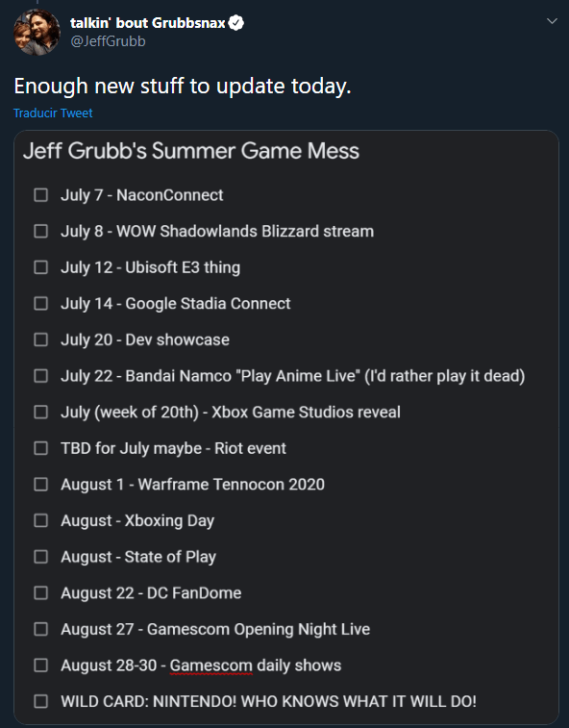Image resolution: width=569 pixels, height=728 pixels.
Task: Check the Bandai Namco Play Anime Live box
Action: point(40,376)
